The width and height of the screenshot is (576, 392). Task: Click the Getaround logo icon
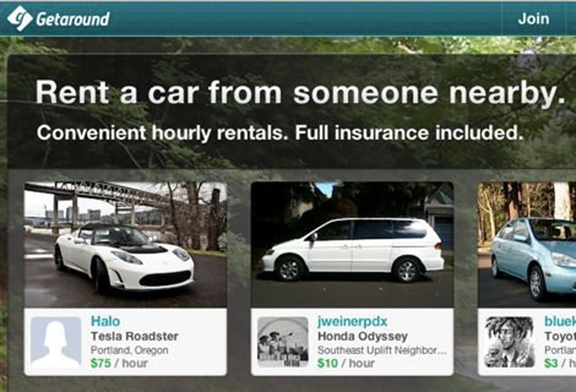click(x=20, y=18)
